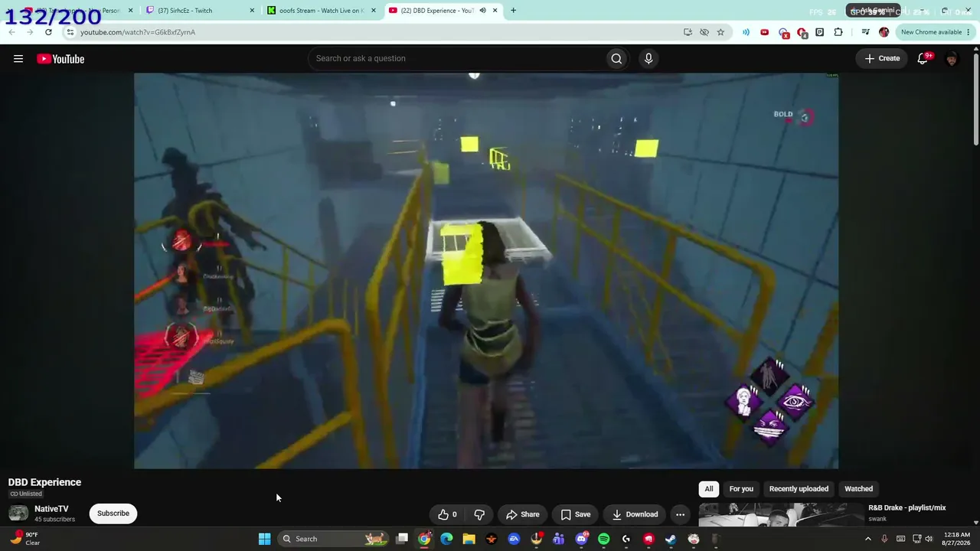The width and height of the screenshot is (980, 551).
Task: Select the Watched filter chip
Action: point(858,489)
